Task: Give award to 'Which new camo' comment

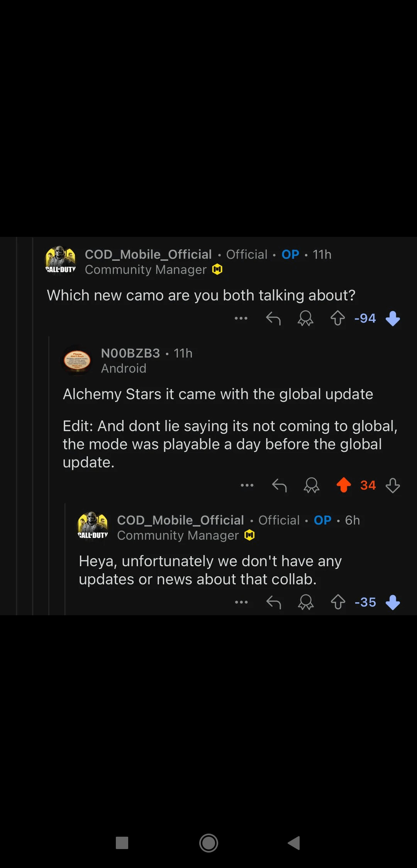Action: pyautogui.click(x=305, y=319)
